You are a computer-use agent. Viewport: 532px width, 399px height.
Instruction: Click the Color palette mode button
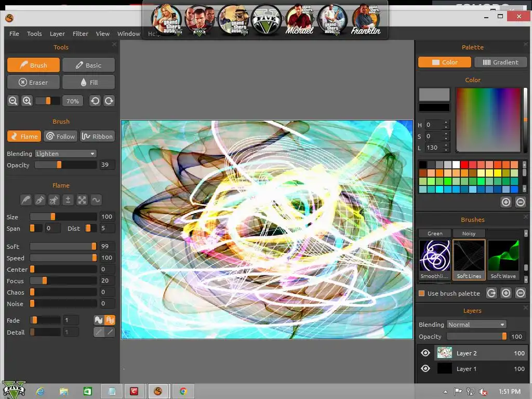(445, 62)
